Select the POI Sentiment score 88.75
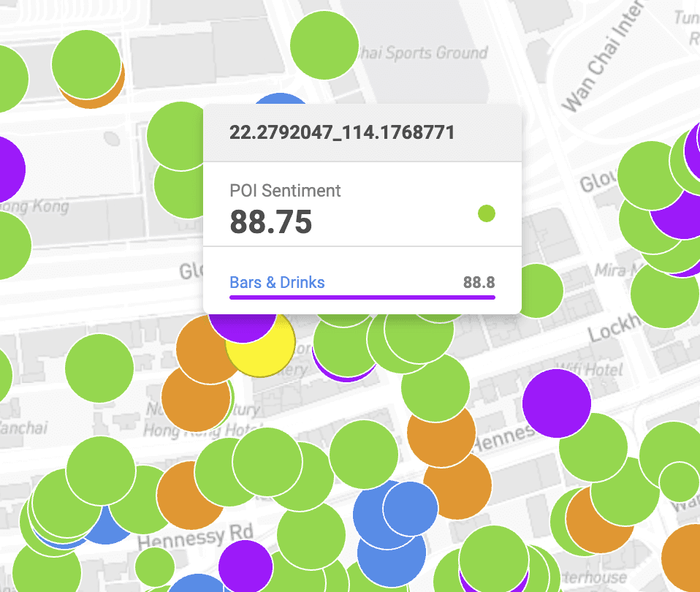Screen dimensions: 700x592 tap(271, 221)
